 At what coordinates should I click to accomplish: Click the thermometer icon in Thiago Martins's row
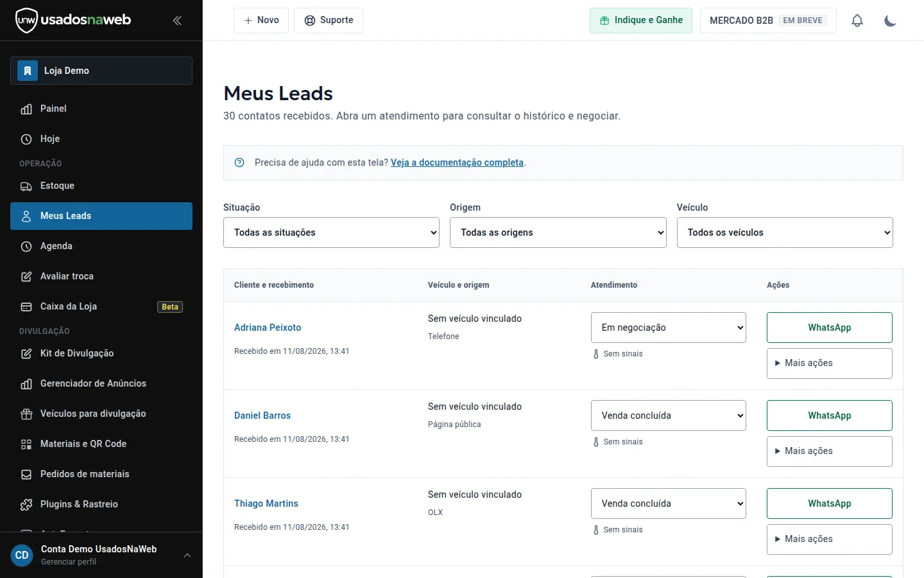coord(596,530)
